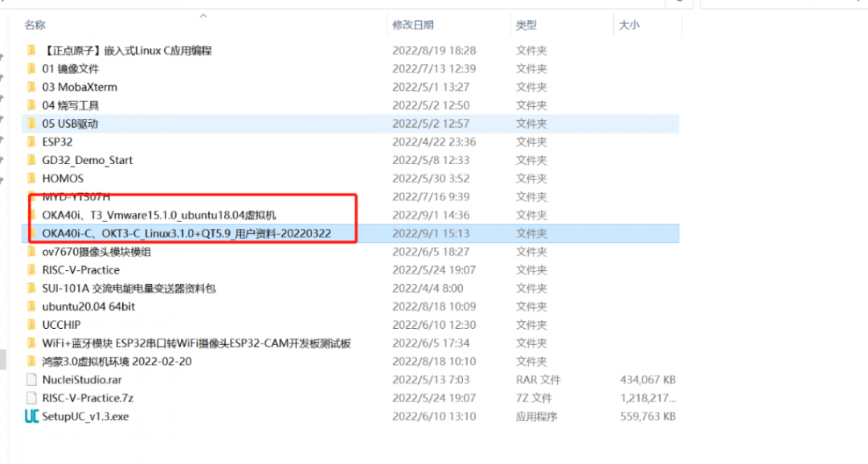
Task: Sort by 类型 column header
Action: tap(526, 25)
